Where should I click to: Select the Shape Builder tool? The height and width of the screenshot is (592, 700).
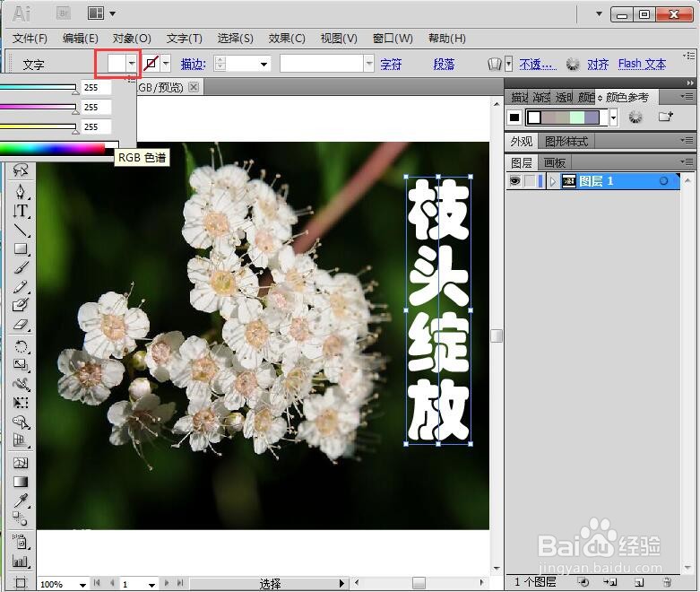(x=21, y=422)
